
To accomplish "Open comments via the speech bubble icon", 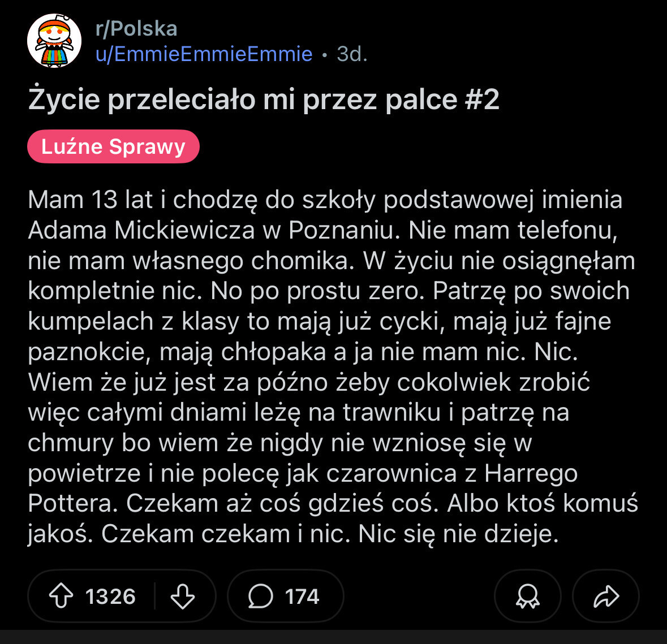I will pos(261,596).
